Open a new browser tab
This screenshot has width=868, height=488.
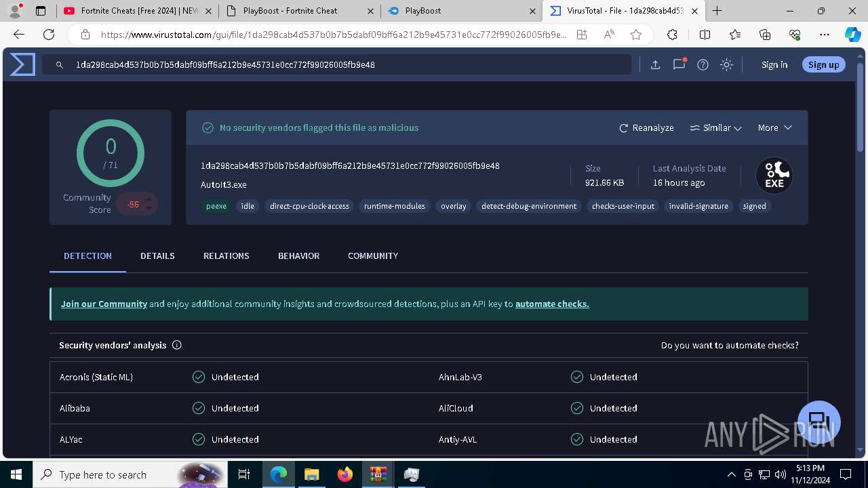pos(717,11)
